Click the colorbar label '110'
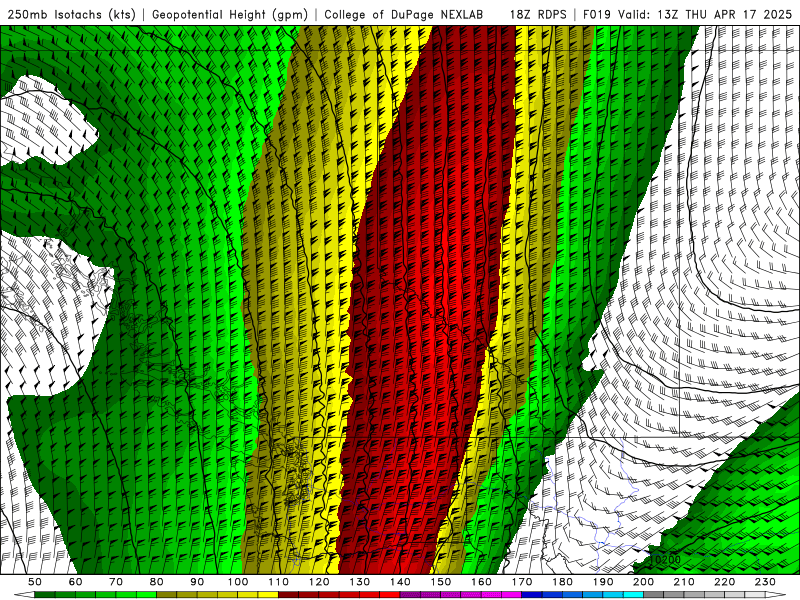Image resolution: width=800 pixels, height=600 pixels. tap(279, 582)
